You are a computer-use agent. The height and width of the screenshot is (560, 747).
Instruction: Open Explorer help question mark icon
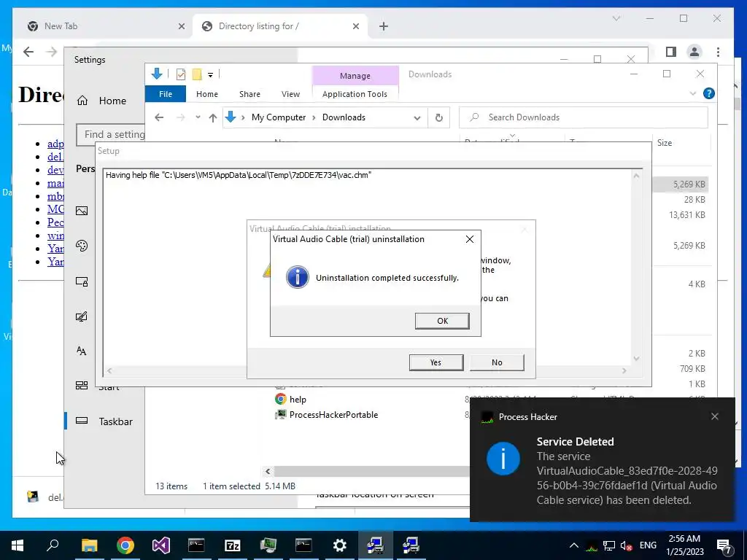pos(709,93)
